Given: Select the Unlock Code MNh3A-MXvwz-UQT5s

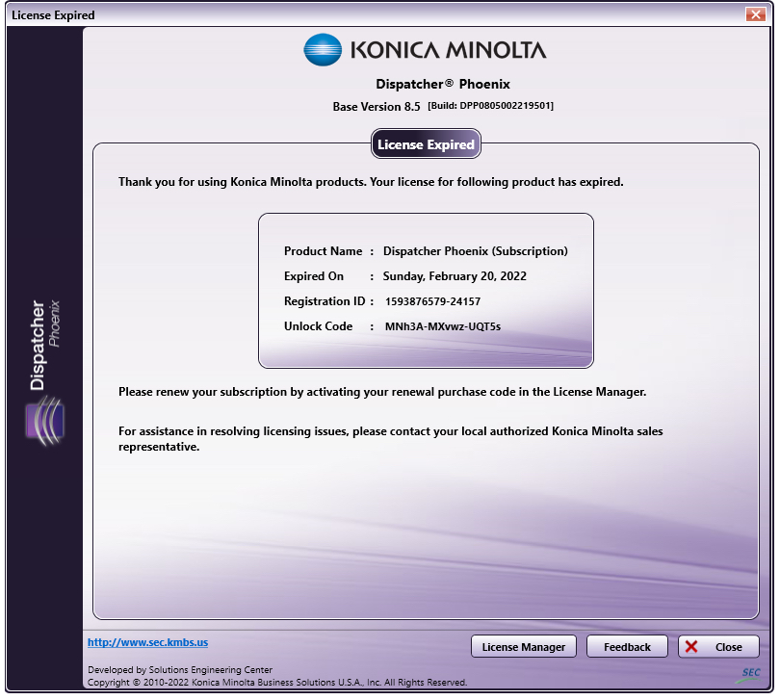Looking at the screenshot, I should [x=443, y=326].
